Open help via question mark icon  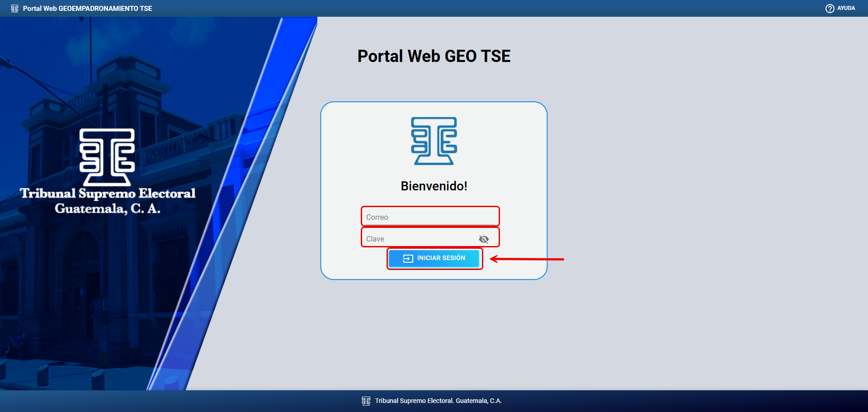830,9
